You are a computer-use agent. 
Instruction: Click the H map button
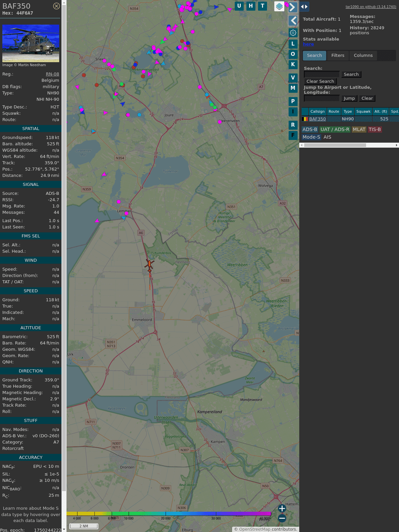coord(251,6)
